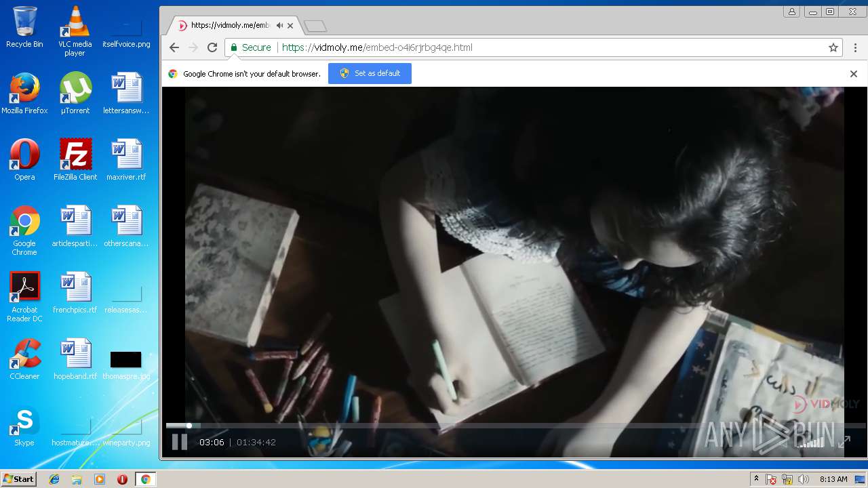
Task: Close the vidmoly.me tab
Action: (x=290, y=26)
